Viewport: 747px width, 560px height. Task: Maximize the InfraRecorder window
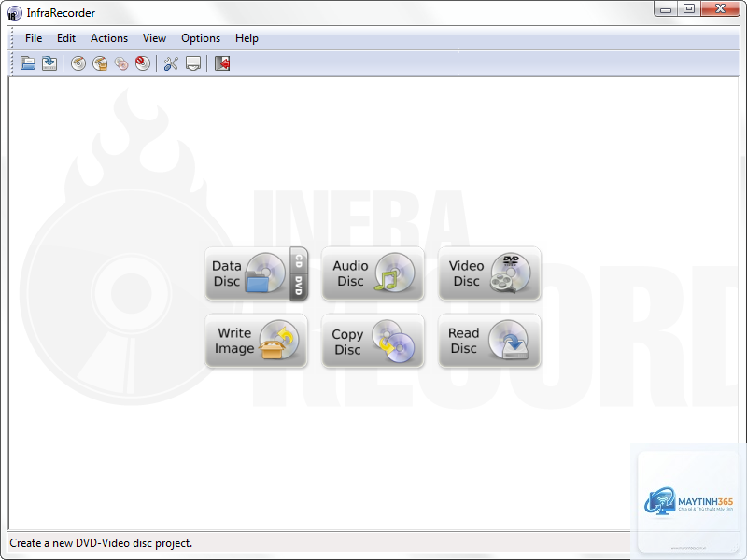point(689,8)
